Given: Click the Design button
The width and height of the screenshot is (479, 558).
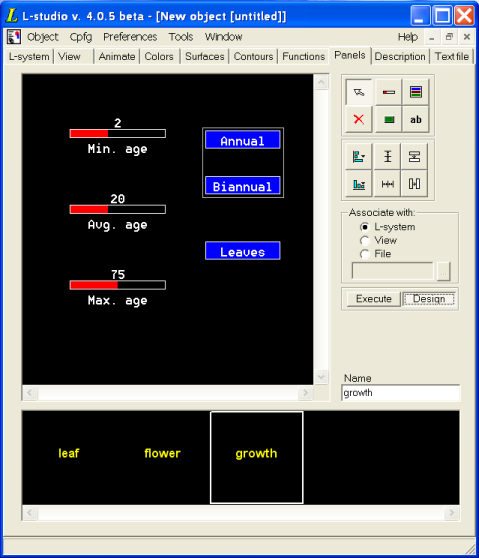Looking at the screenshot, I should click(x=429, y=299).
